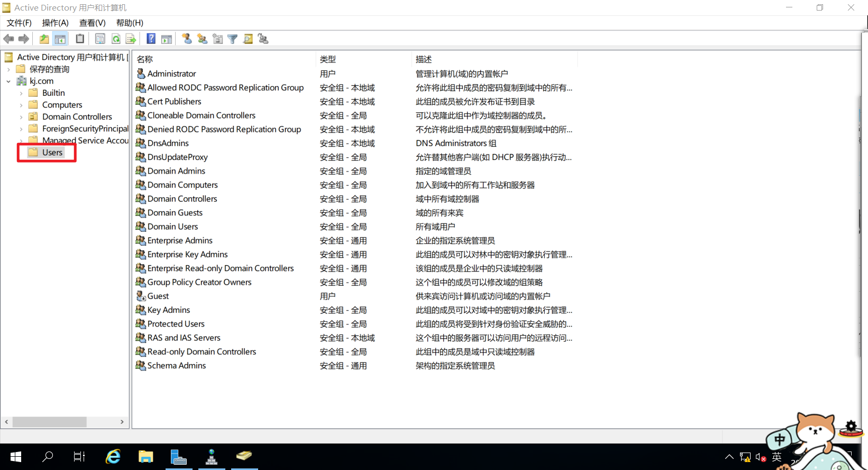
Task: Expand the ForeignSecurityPrincipals tree node
Action: pos(21,129)
